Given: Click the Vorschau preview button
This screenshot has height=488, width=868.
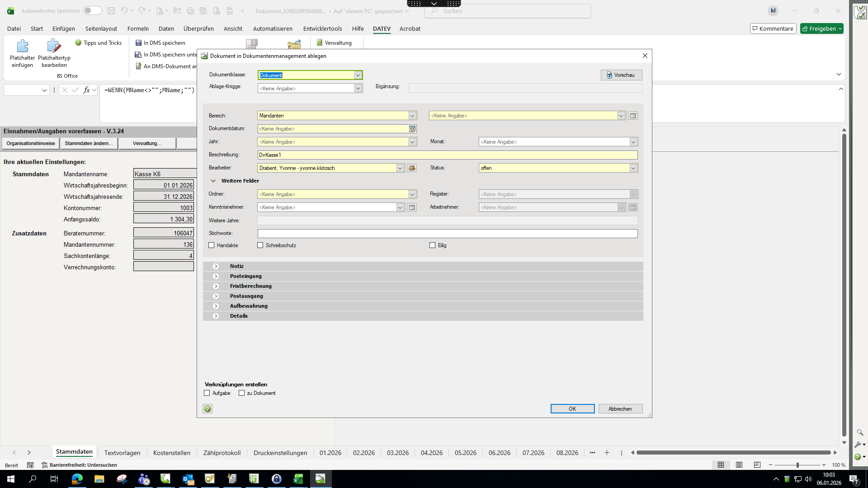Looking at the screenshot, I should (x=621, y=75).
